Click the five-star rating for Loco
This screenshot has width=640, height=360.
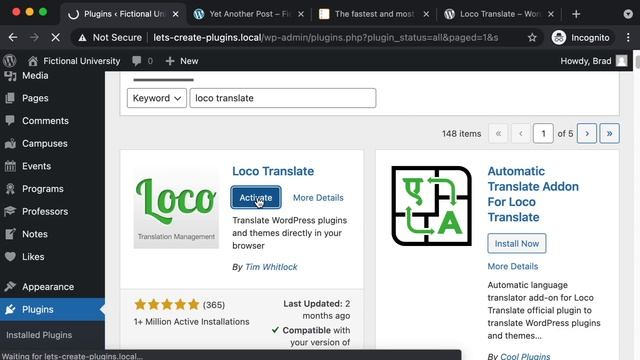coord(167,304)
